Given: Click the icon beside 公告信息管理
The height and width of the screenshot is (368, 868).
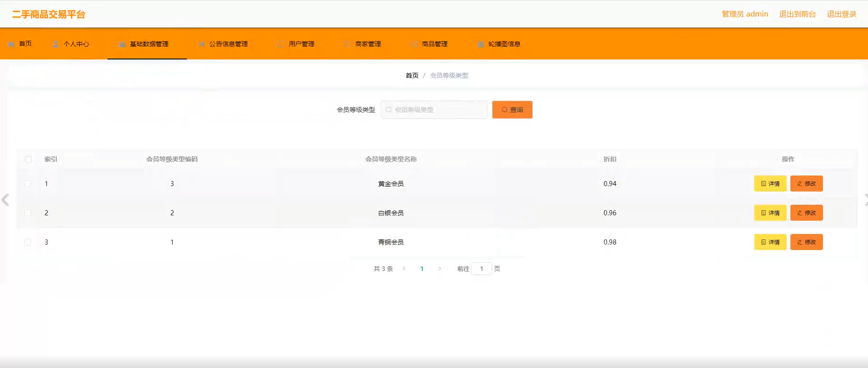Looking at the screenshot, I should tap(202, 44).
